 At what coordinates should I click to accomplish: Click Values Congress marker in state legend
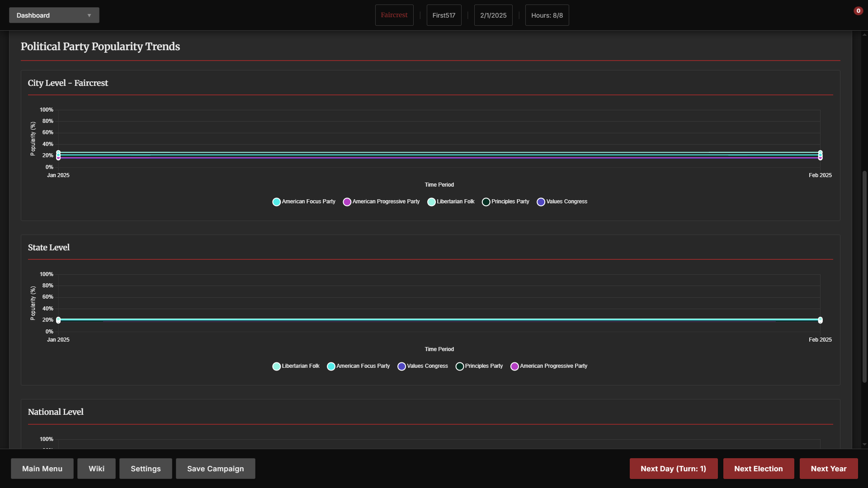click(401, 366)
